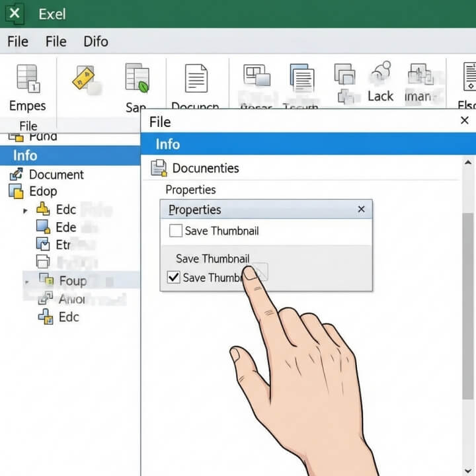Uncheck the checked Save Thumbnail checkbox
The height and width of the screenshot is (476, 476).
click(174, 277)
